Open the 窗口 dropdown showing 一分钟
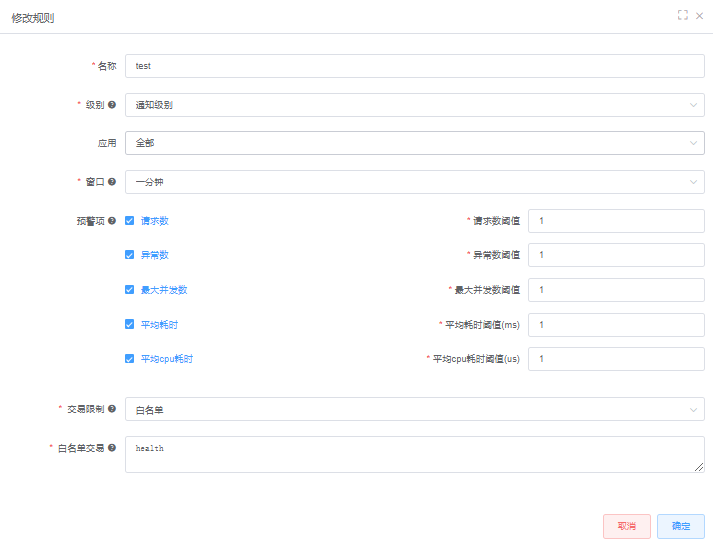This screenshot has width=713, height=548. [415, 182]
